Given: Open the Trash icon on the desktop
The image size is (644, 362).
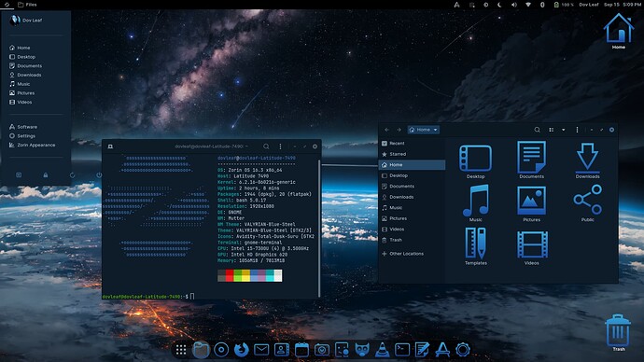Looking at the screenshot, I should pos(618,333).
